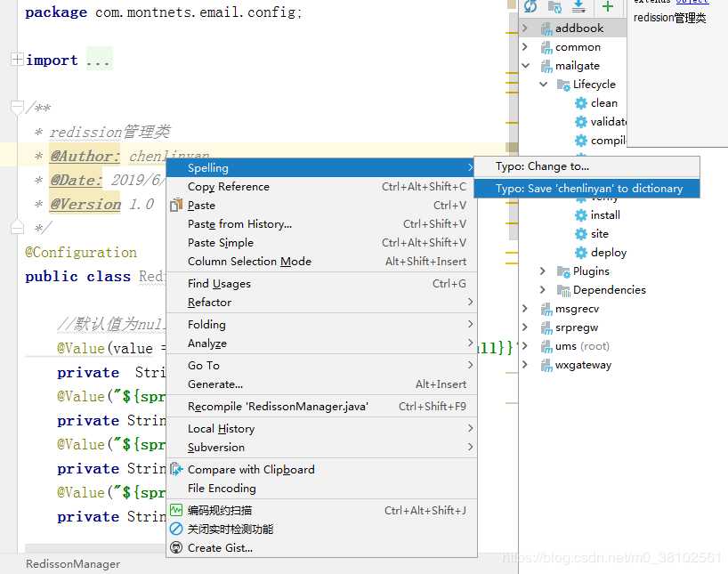
Task: Click the wxgateway Maven module icon
Action: coord(546,366)
